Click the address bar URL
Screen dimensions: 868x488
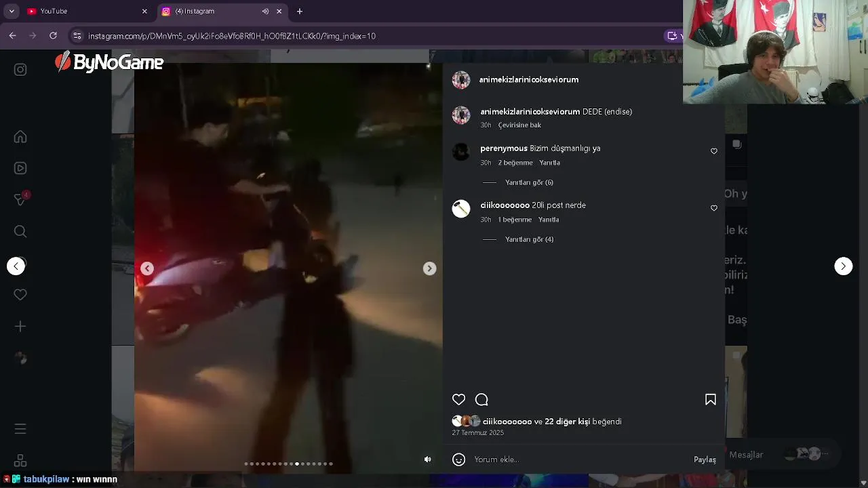[x=232, y=36]
